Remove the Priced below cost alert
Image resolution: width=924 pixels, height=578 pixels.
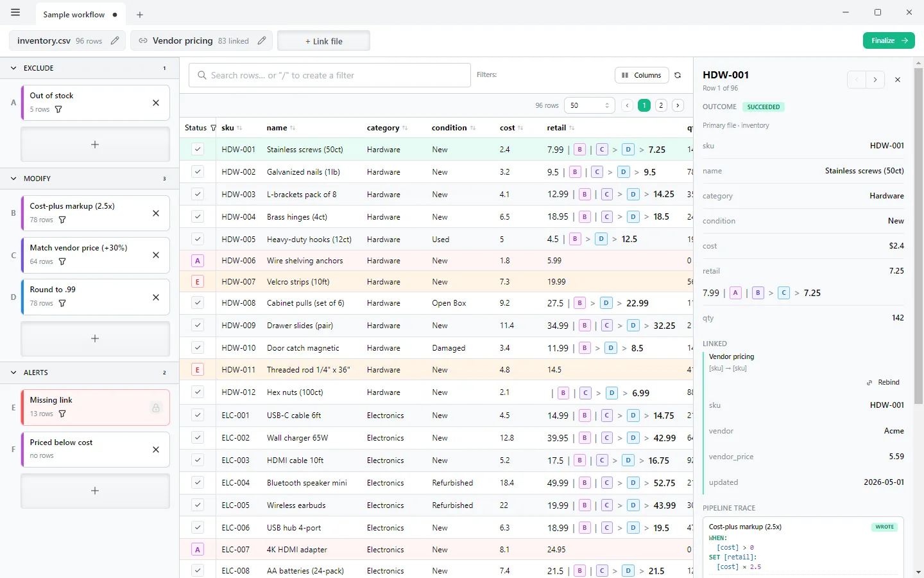pos(156,450)
